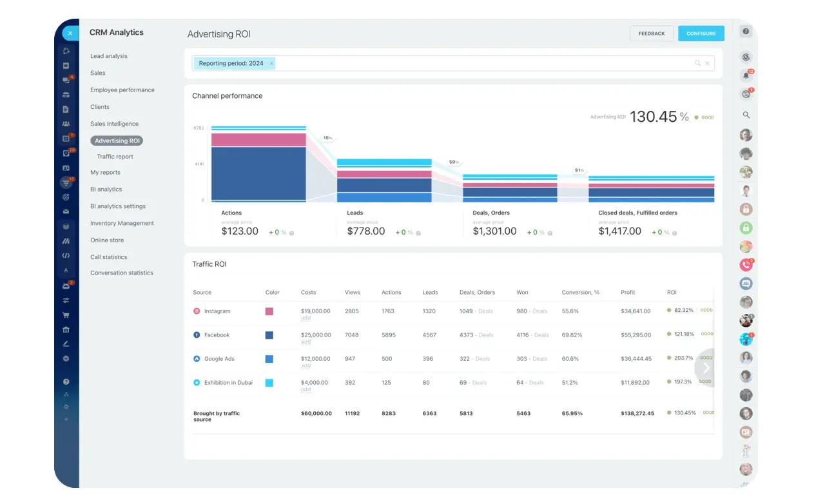Screen dimensions: 816x504
Task: Open the notifications bell in the right sidebar
Action: [x=746, y=75]
